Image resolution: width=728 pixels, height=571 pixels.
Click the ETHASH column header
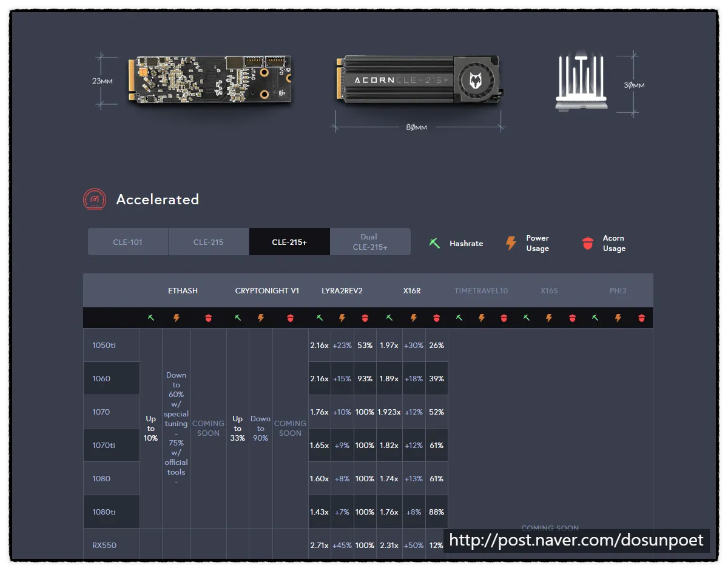[183, 291]
